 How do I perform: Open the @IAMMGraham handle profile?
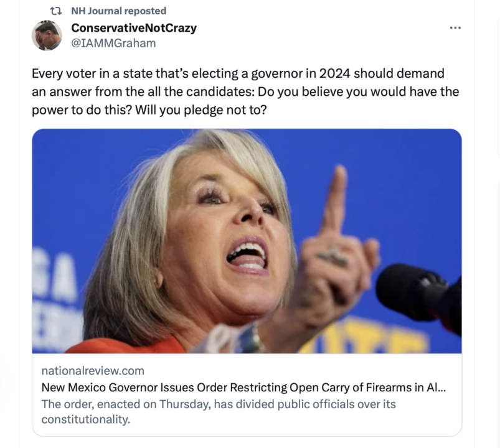[113, 43]
